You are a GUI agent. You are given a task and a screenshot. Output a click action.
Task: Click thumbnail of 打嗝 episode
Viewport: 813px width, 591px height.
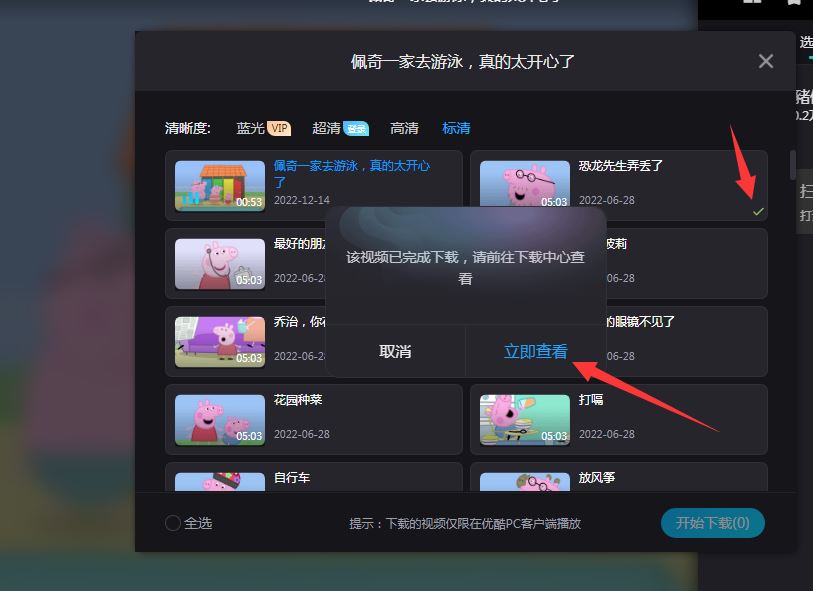pyautogui.click(x=524, y=419)
